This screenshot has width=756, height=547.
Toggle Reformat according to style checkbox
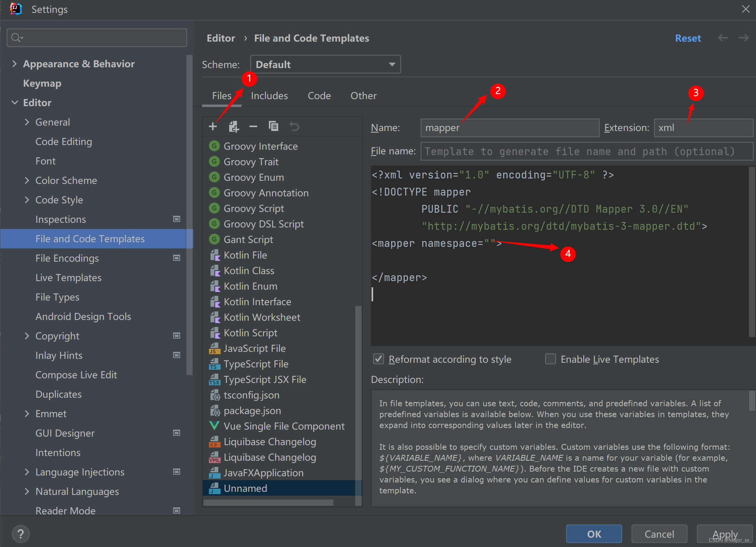[377, 359]
